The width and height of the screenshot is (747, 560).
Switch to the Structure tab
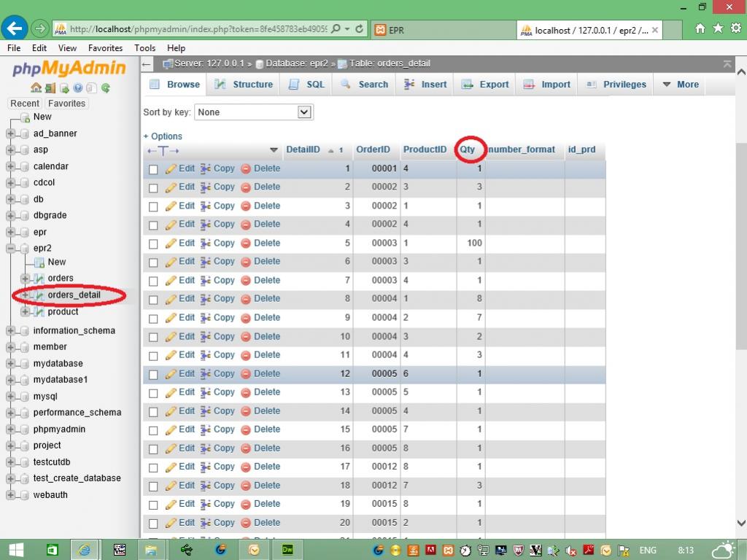click(244, 85)
